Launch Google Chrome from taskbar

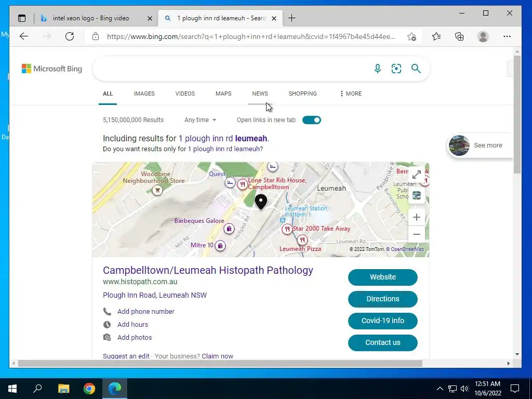pyautogui.click(x=89, y=389)
